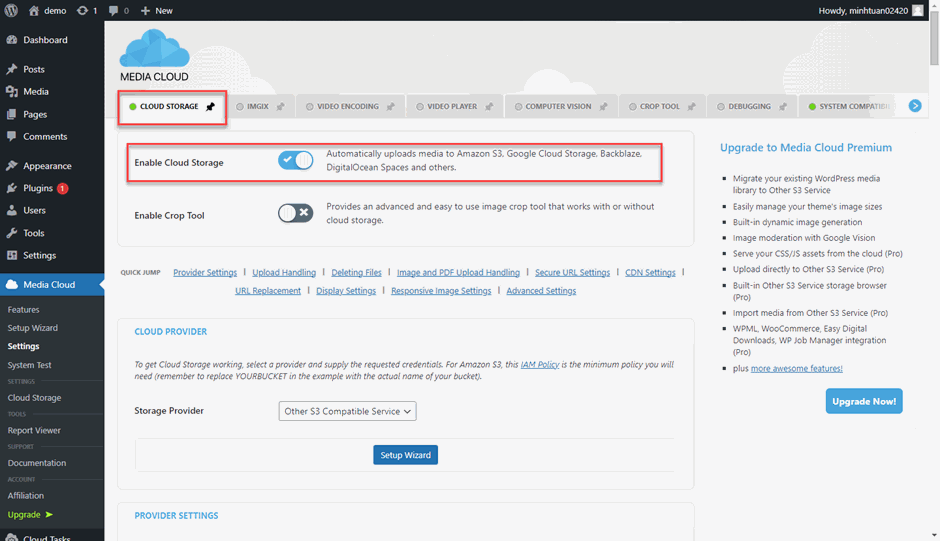
Task: Open Setup Wizard in sidebar submenu
Action: [x=33, y=328]
